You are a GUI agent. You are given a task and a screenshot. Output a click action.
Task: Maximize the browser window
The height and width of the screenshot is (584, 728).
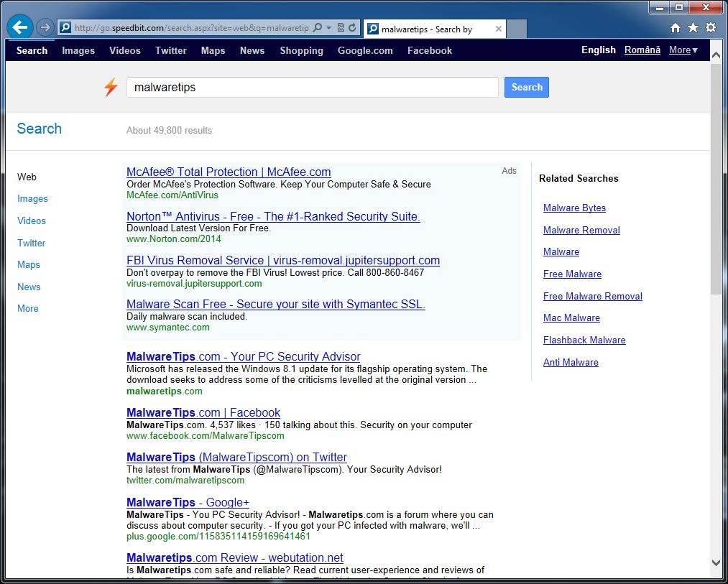pos(679,6)
